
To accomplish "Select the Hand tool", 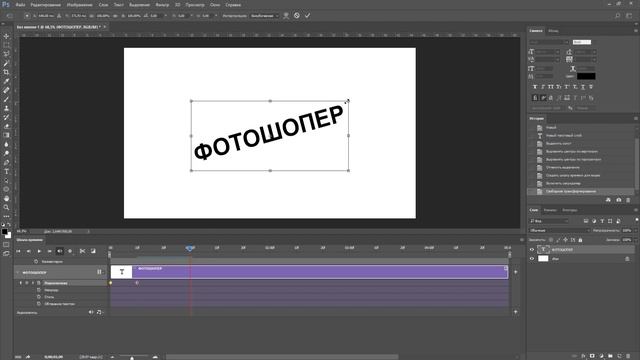I will (x=6, y=198).
